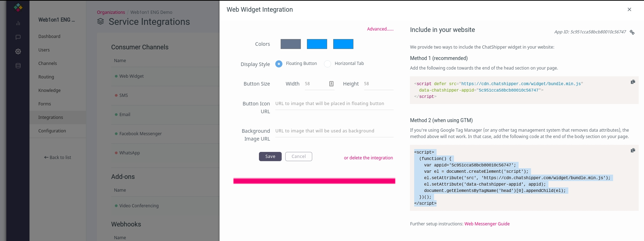Click the Web1on1 ENG Demo breadcrumb text
This screenshot has height=241, width=644.
pyautogui.click(x=151, y=12)
